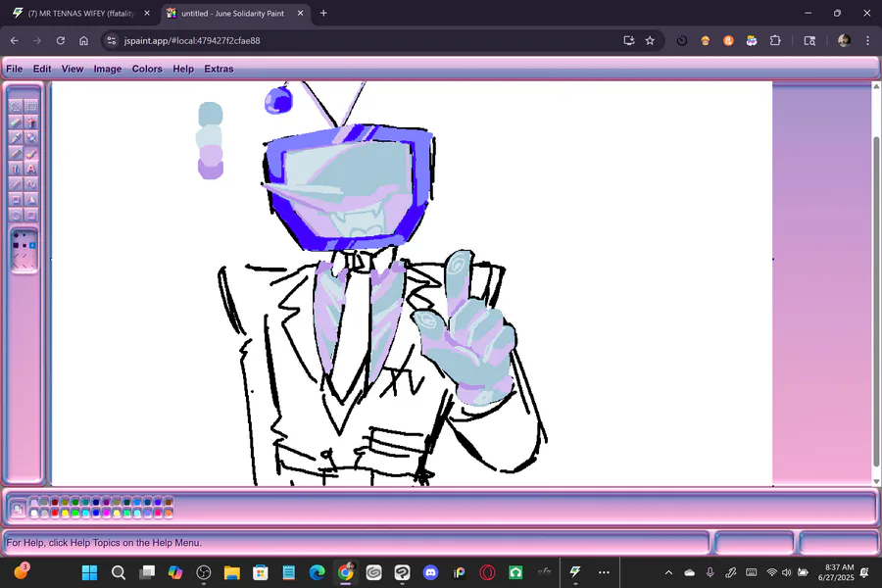Select the Free-Form Select tool
The image size is (882, 588).
click(x=16, y=106)
